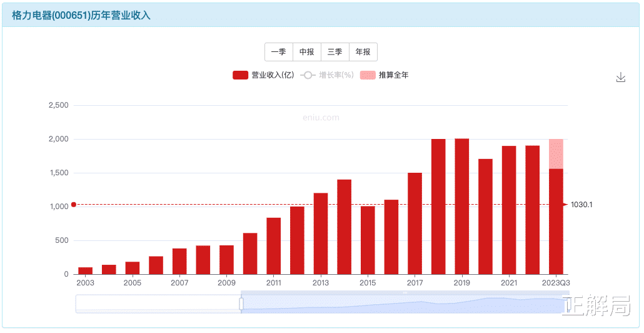Click the 2013 x-axis label

point(321,283)
